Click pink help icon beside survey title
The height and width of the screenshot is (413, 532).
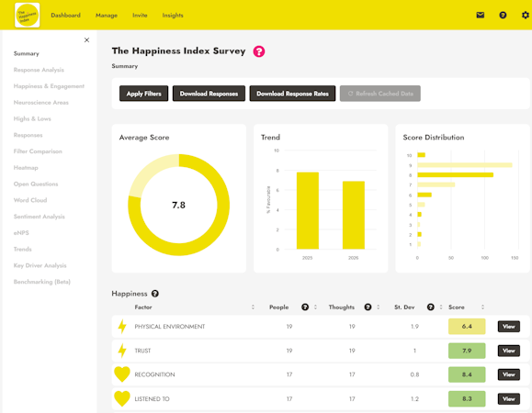click(259, 51)
